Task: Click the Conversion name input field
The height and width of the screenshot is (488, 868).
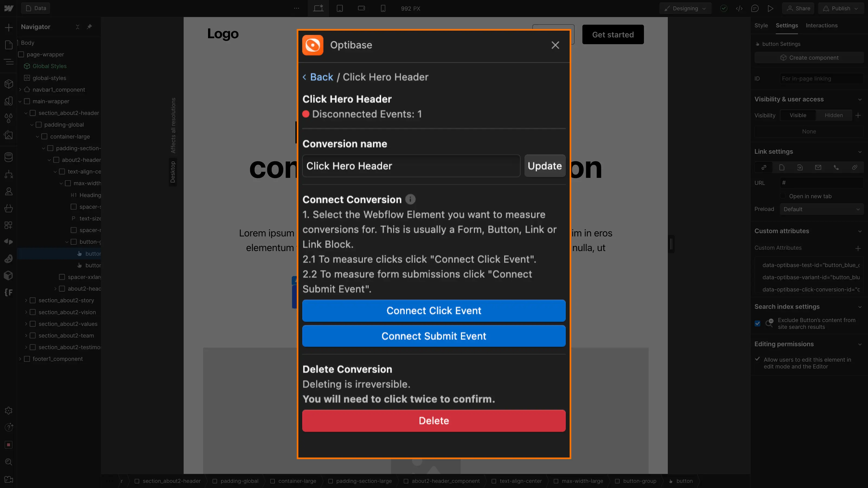Action: tap(411, 165)
